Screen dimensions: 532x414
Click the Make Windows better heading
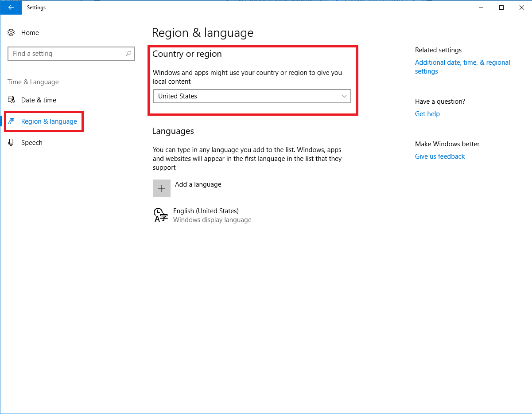[x=447, y=144]
